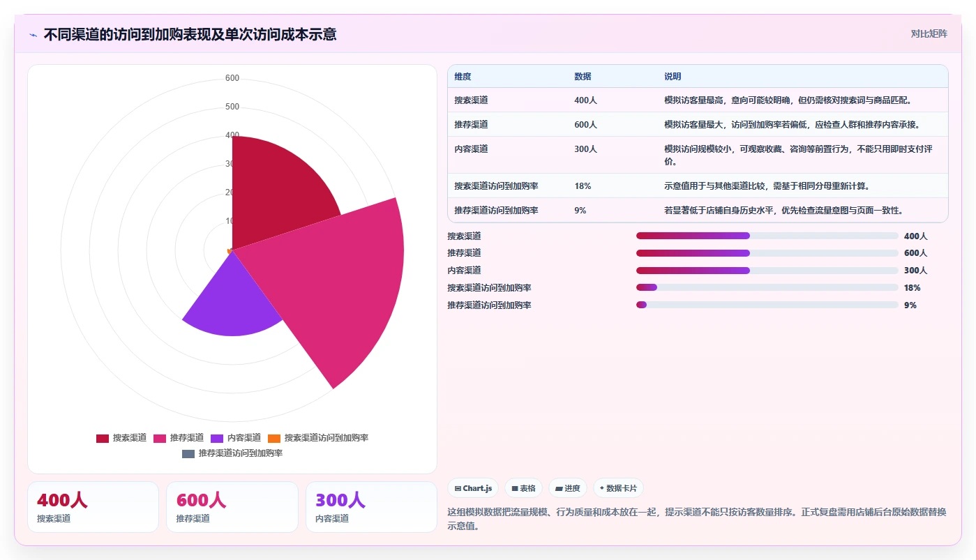The height and width of the screenshot is (560, 976).
Task: Click the page title 不同渠道的访问到加购表现
Action: (x=190, y=34)
